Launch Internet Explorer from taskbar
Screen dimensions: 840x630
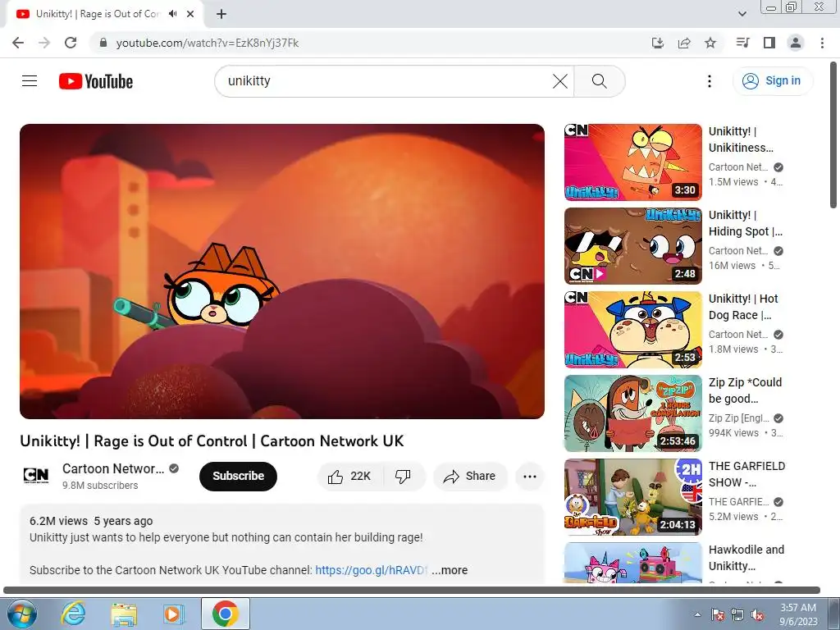(x=72, y=614)
